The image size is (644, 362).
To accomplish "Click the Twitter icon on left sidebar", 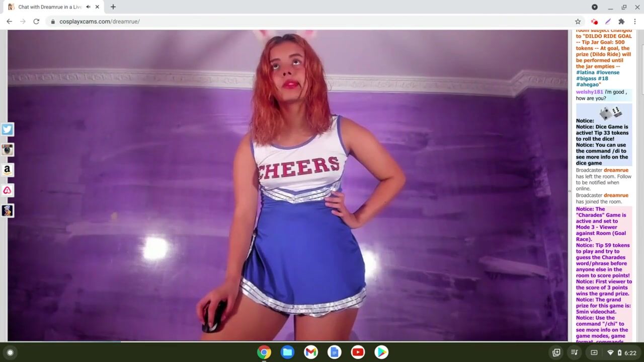I will click(7, 129).
